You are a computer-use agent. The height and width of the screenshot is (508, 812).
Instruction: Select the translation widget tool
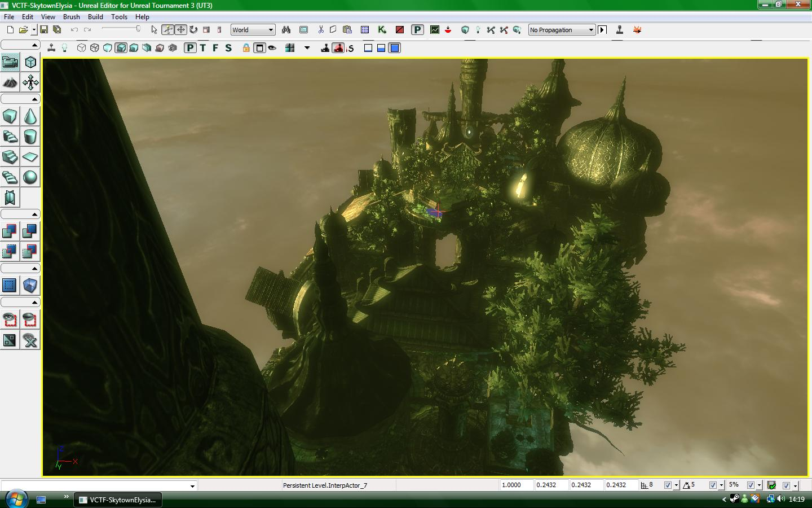180,29
